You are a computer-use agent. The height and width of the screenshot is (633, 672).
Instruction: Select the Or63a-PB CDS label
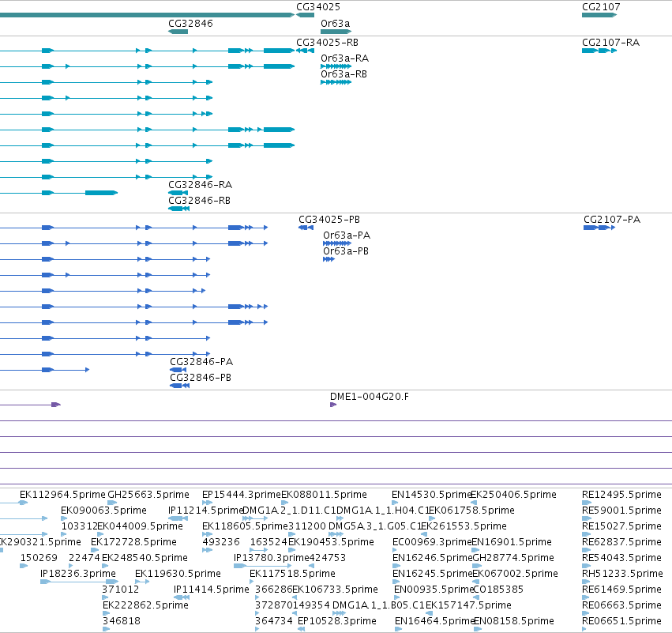click(x=346, y=251)
